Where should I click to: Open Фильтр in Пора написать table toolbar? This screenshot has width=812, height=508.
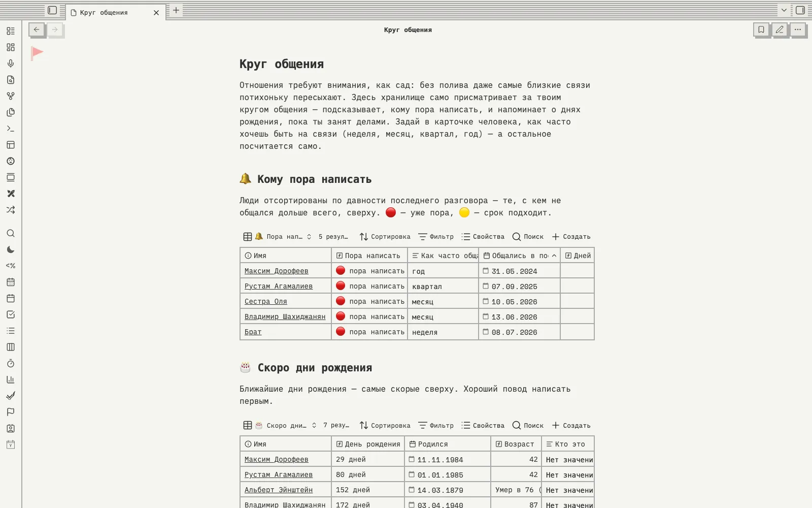tap(436, 237)
